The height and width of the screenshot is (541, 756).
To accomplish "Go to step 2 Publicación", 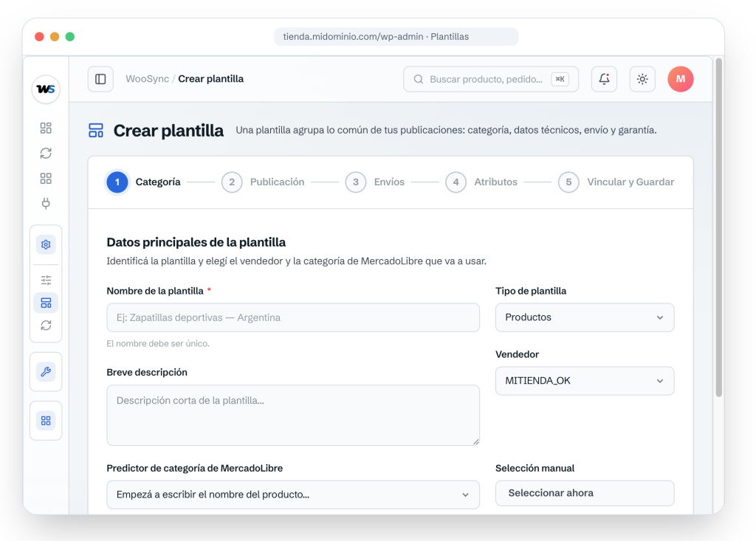I will click(263, 182).
